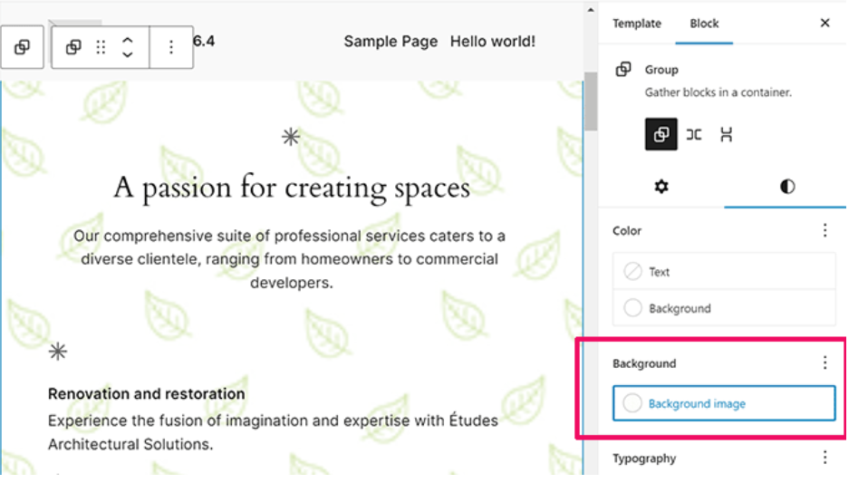
Task: Click the editor canvas scrollbar thumb
Action: [x=591, y=101]
